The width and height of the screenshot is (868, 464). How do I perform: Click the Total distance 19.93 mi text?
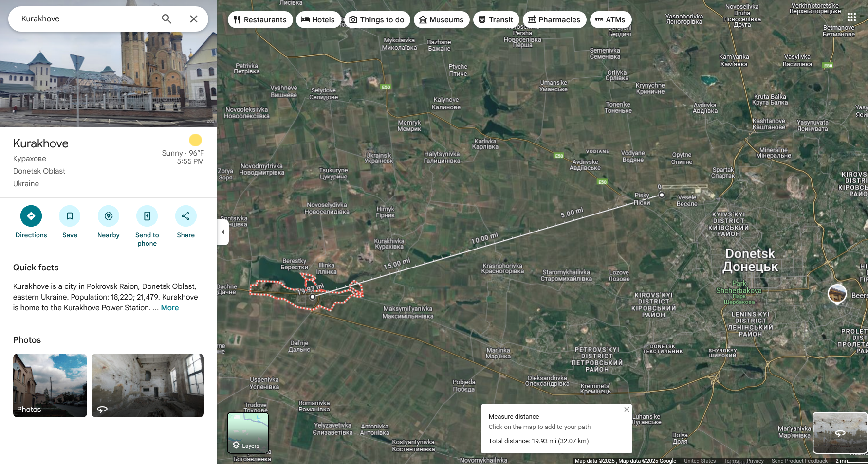pos(538,441)
